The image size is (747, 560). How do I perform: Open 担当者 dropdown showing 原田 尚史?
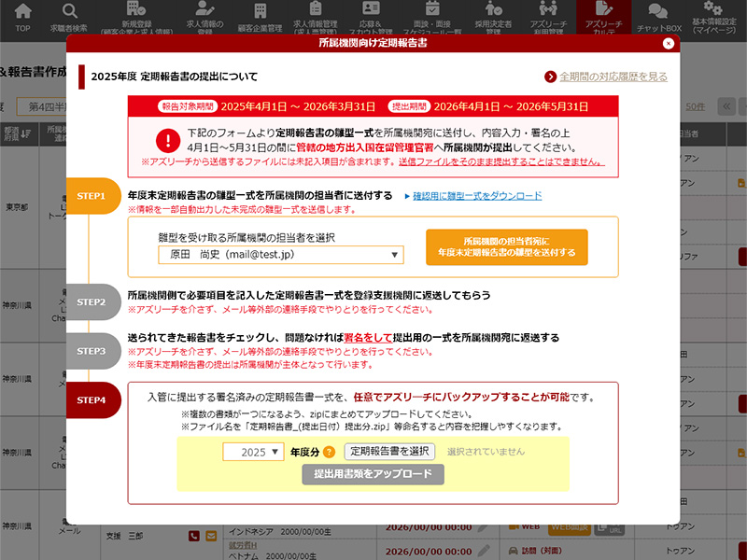click(x=281, y=255)
